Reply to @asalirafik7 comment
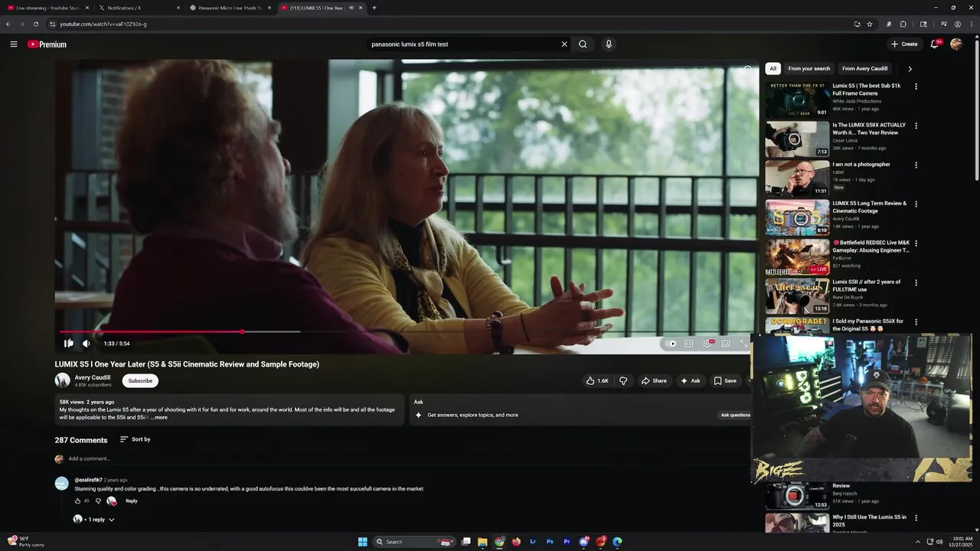This screenshot has width=980, height=551. coord(132,501)
